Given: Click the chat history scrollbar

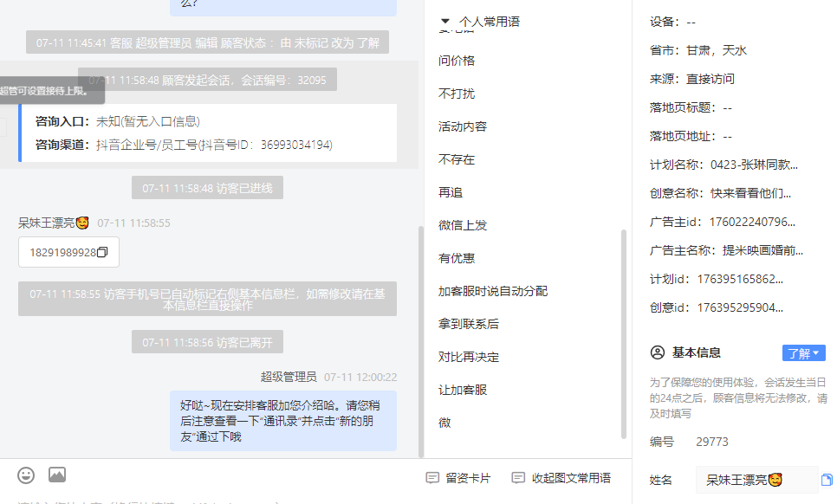Looking at the screenshot, I should click(420, 341).
